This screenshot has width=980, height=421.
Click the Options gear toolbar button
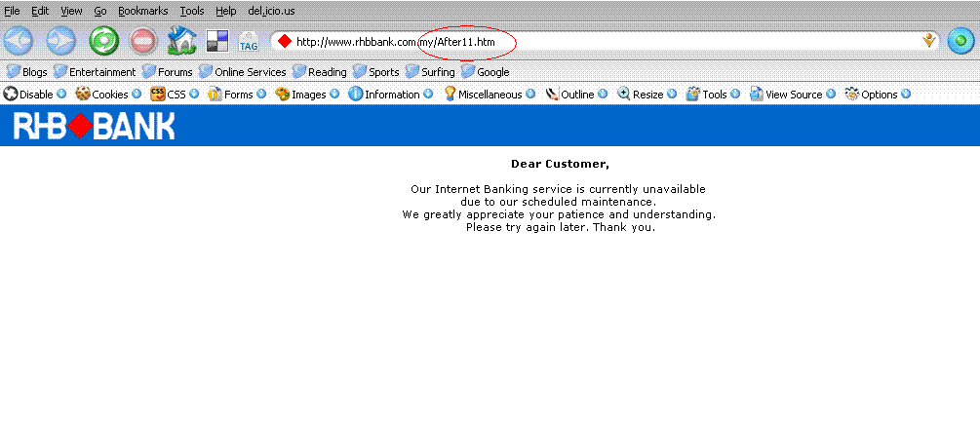(871, 95)
